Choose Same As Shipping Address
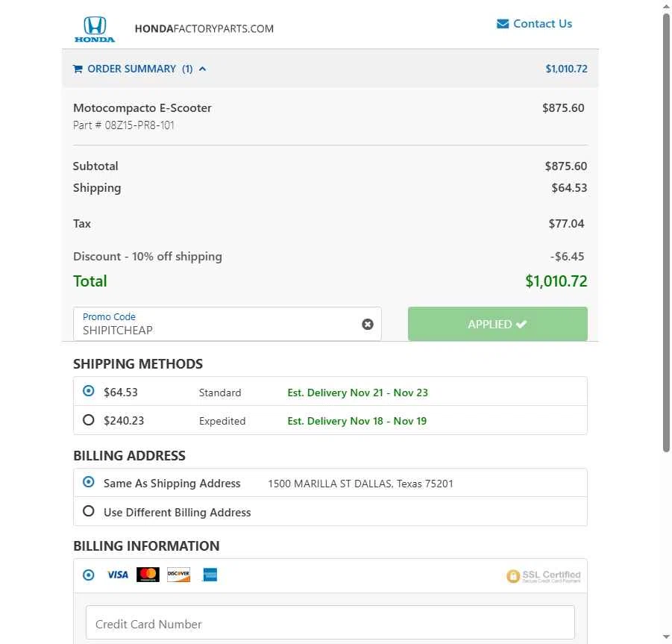The height and width of the screenshot is (644, 672). (88, 482)
